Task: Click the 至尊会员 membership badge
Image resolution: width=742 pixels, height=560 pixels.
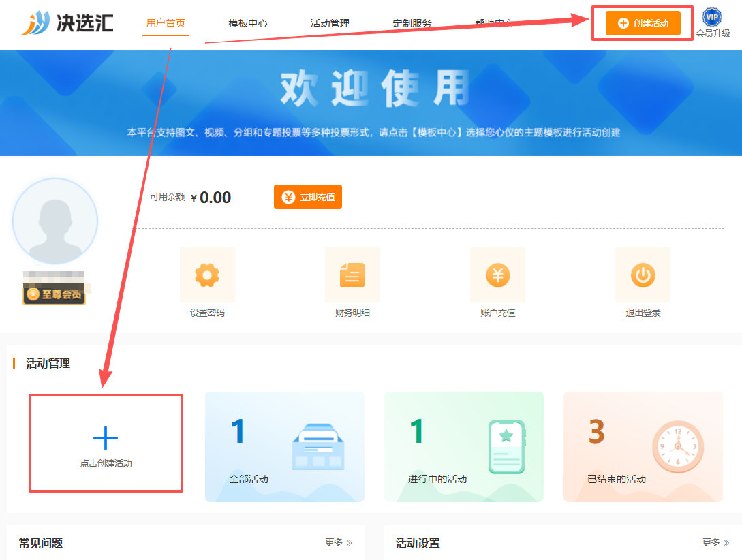Action: (54, 294)
